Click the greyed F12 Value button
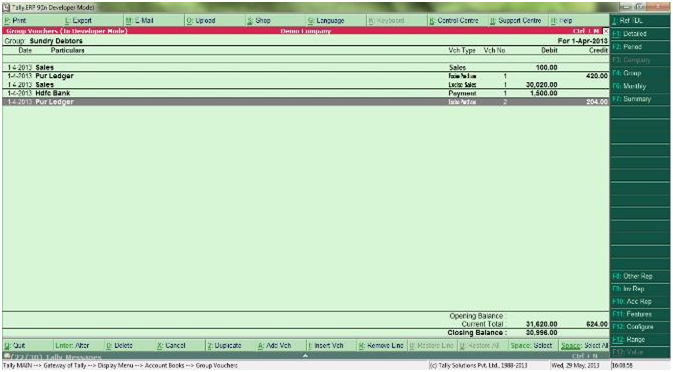Image resolution: width=673 pixels, height=372 pixels. (640, 352)
